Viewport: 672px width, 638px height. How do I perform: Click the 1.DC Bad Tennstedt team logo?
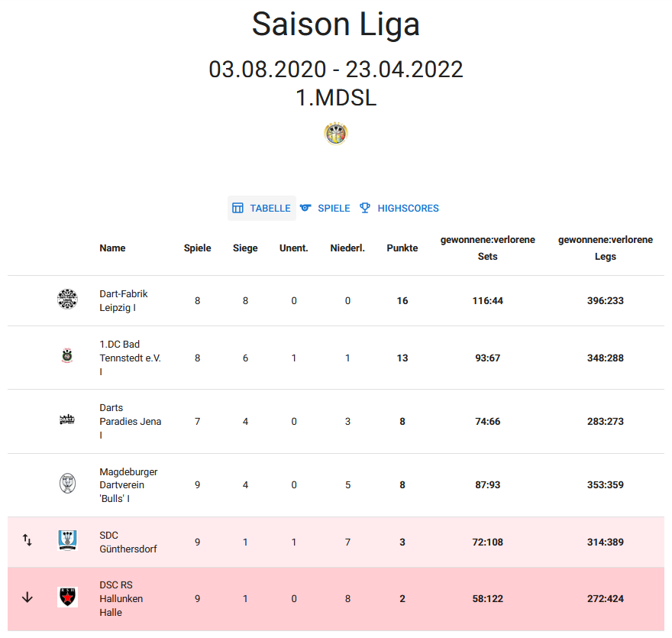click(x=67, y=356)
